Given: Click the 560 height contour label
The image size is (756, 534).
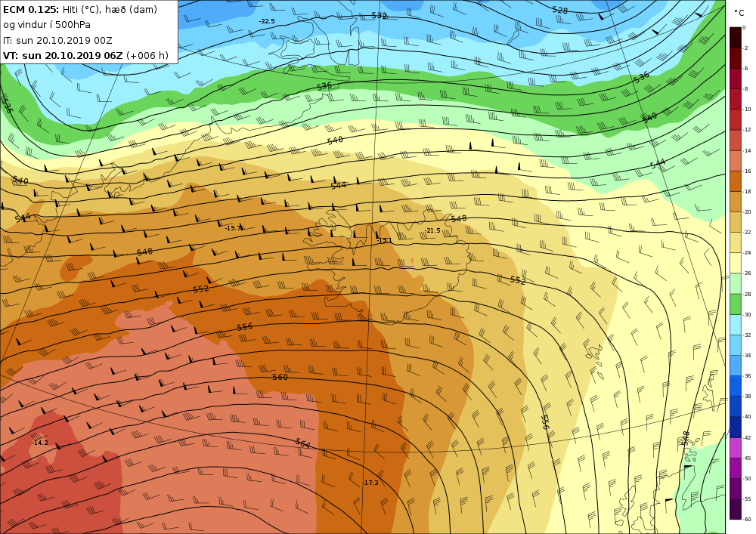Looking at the screenshot, I should tap(280, 377).
